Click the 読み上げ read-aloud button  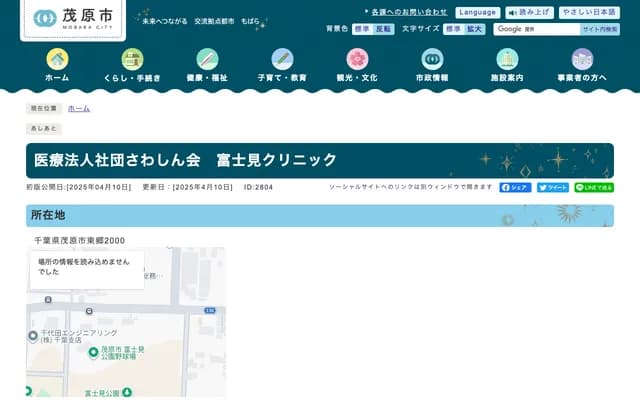click(x=529, y=12)
